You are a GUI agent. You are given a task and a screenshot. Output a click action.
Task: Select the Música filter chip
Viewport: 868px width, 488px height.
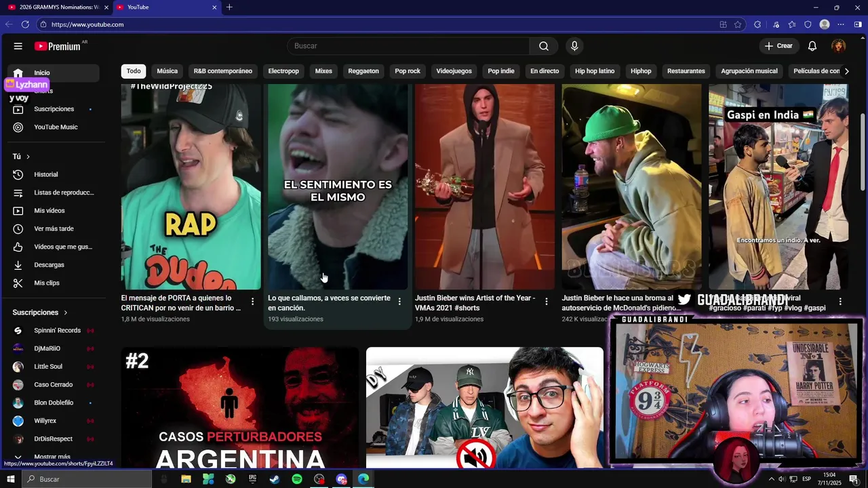click(x=167, y=71)
